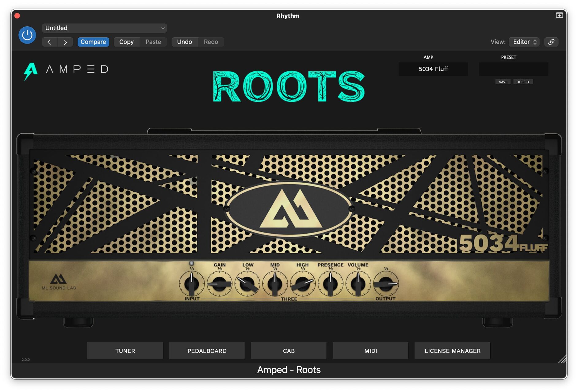Toggle the small input indicator LED
This screenshot has height=392, width=578.
pyautogui.click(x=191, y=263)
